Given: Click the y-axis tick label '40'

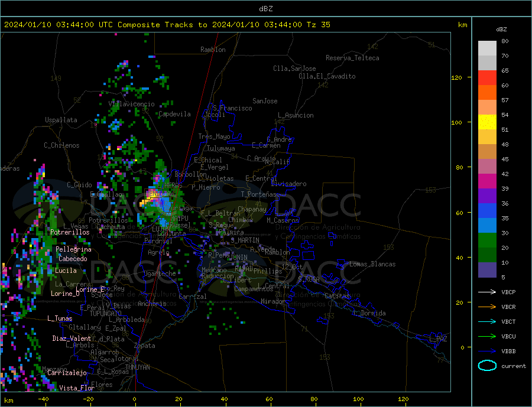Looking at the screenshot, I should point(459,258).
